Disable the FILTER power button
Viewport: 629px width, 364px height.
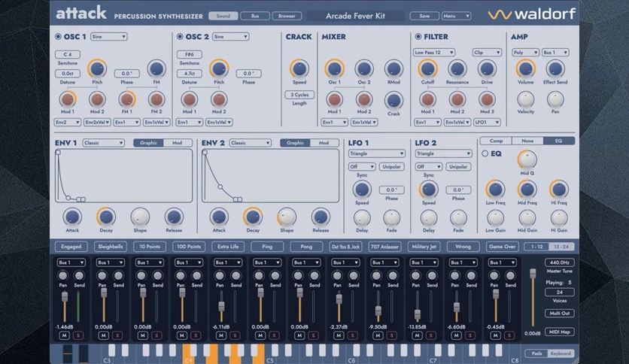[x=418, y=37]
